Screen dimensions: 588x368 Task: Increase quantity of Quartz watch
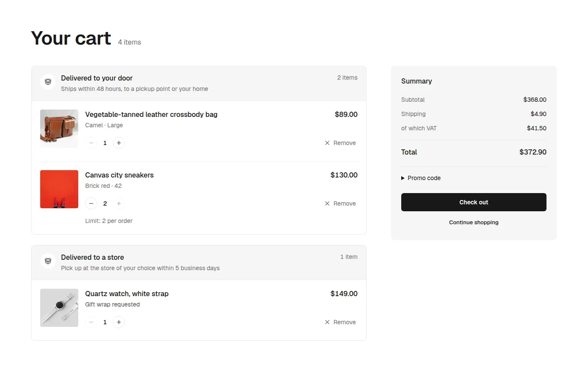pyautogui.click(x=119, y=322)
